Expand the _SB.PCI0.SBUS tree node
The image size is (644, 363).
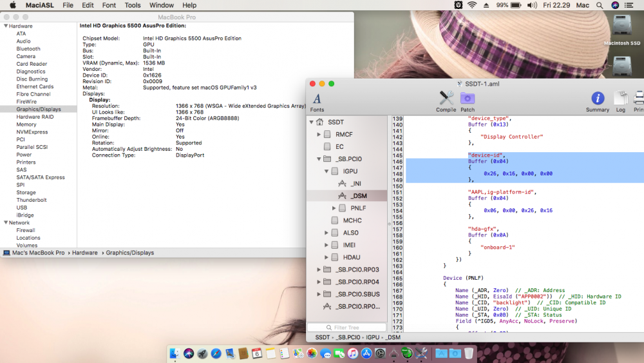319,295
